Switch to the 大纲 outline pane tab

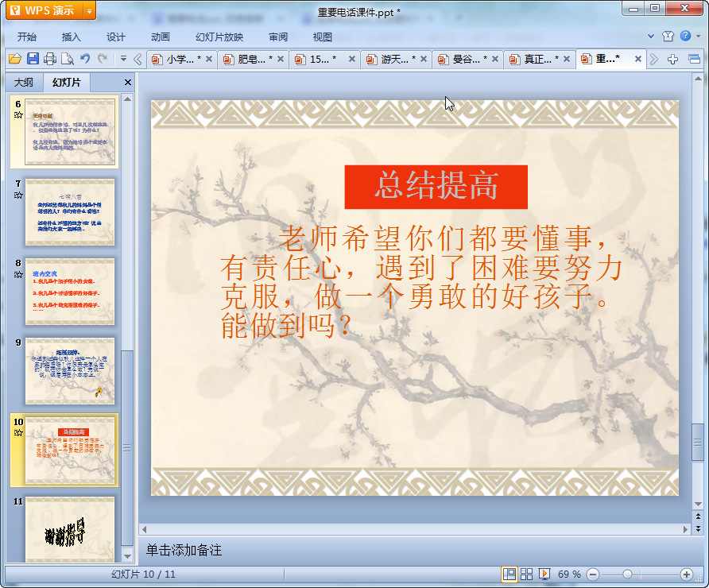24,83
